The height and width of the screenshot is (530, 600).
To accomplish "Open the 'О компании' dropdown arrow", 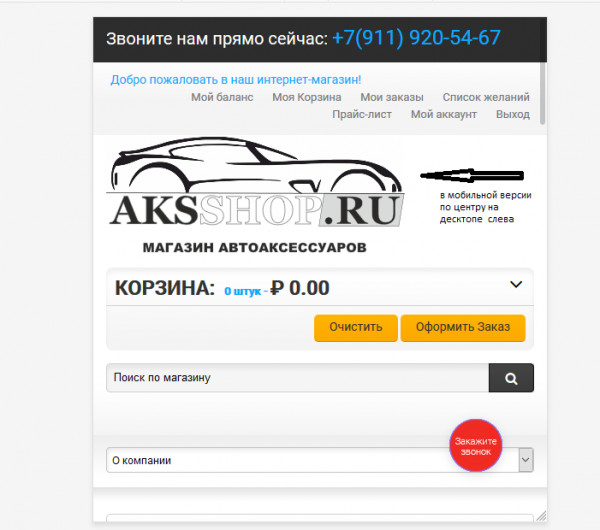I will point(526,460).
